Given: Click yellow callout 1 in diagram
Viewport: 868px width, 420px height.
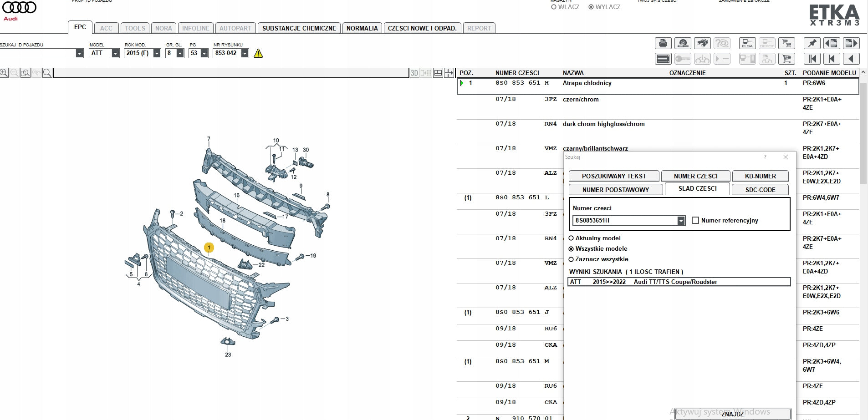Looking at the screenshot, I should click(x=209, y=248).
